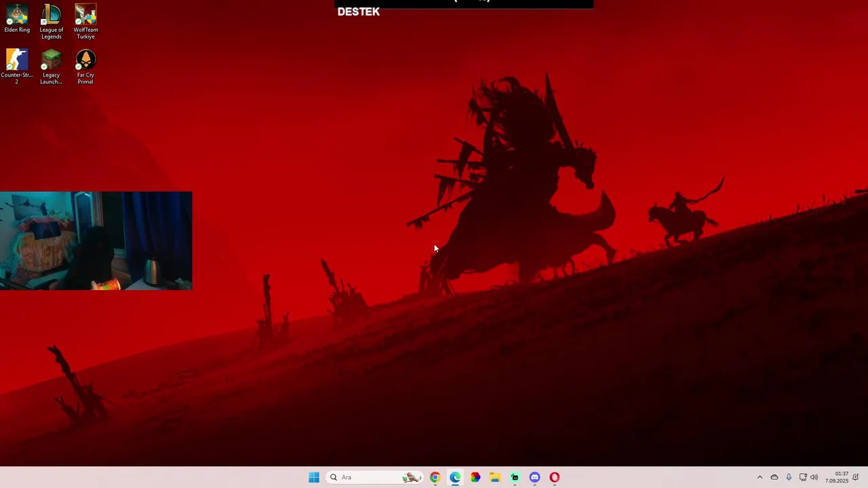The image size is (868, 488).
Task: Select the Far Cry Primal desktop icon
Action: click(85, 66)
